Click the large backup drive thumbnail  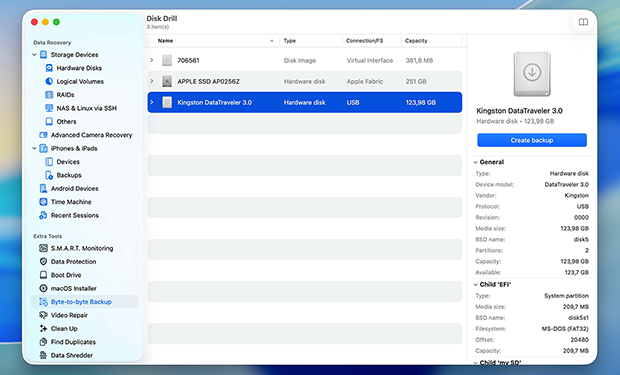pos(532,74)
